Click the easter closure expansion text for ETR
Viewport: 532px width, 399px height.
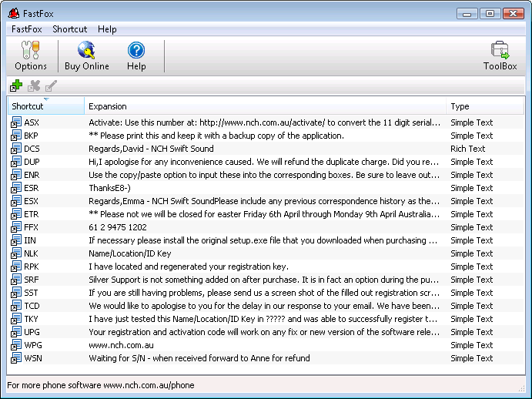coord(264,214)
